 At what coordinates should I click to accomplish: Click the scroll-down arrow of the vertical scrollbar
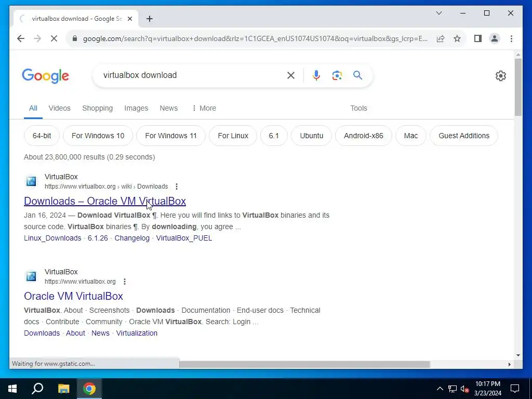(x=518, y=355)
